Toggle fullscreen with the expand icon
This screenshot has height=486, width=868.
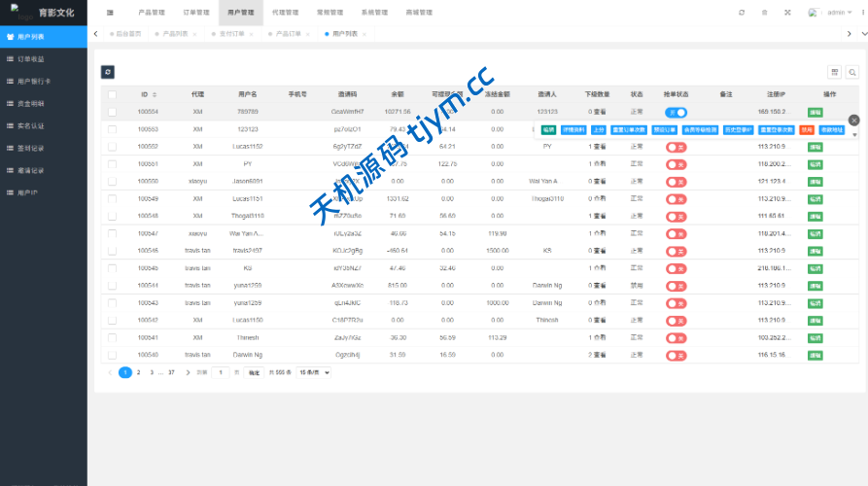point(787,13)
